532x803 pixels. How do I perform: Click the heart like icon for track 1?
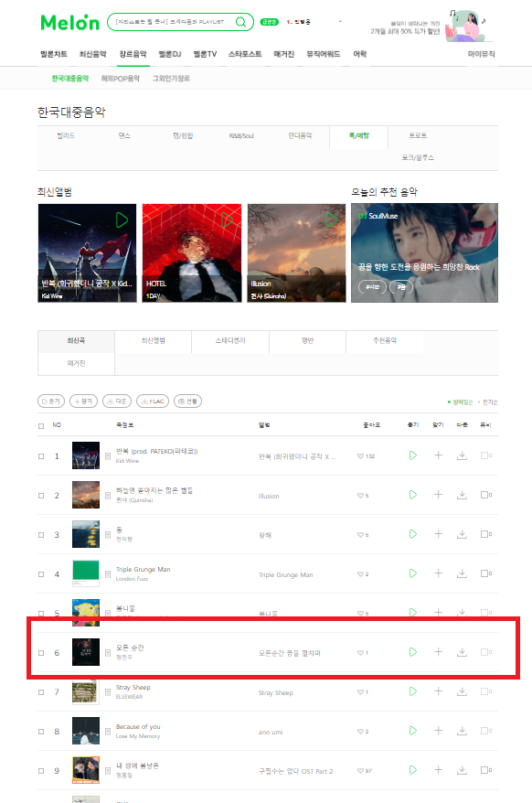360,455
